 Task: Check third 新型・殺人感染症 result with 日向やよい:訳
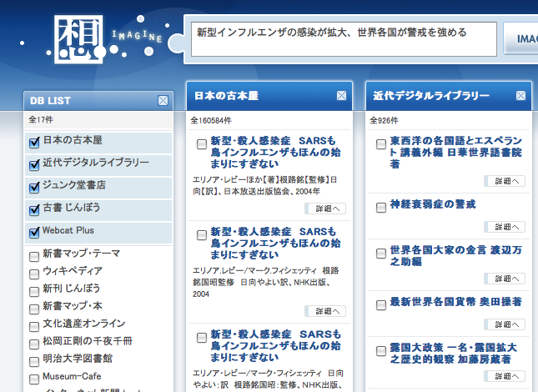pyautogui.click(x=202, y=338)
